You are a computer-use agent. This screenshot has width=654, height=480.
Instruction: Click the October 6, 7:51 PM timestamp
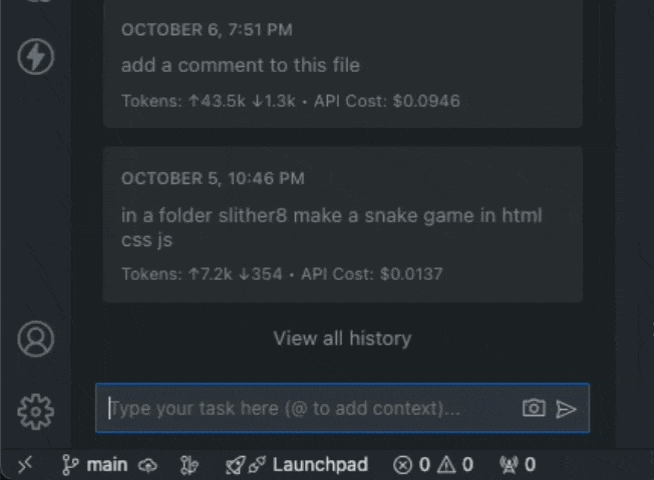tap(207, 30)
